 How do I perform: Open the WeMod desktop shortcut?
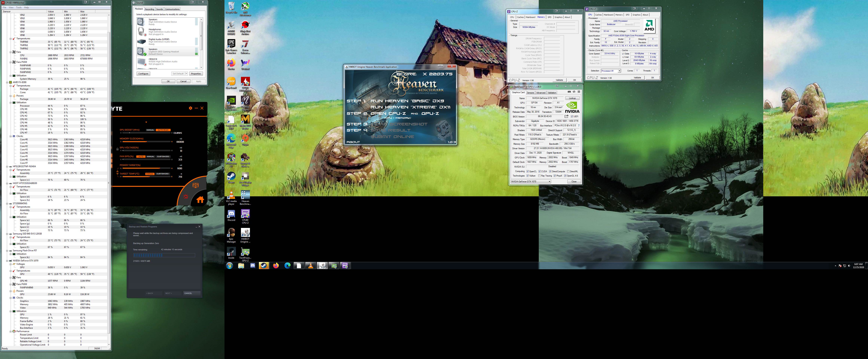[x=245, y=64]
